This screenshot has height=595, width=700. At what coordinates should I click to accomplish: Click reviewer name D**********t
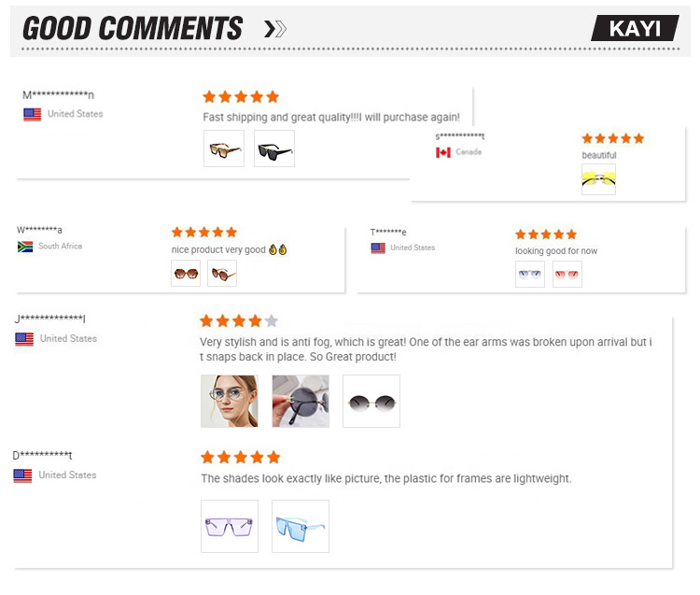42,455
